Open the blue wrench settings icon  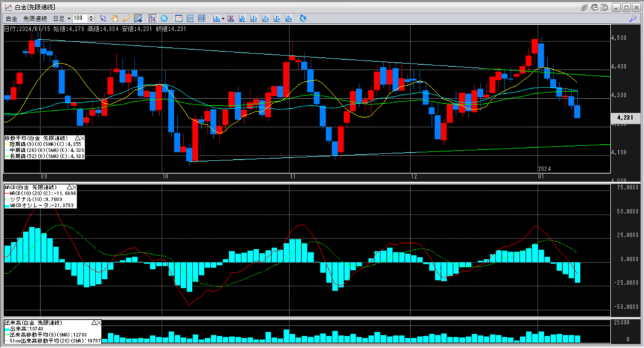633,18
